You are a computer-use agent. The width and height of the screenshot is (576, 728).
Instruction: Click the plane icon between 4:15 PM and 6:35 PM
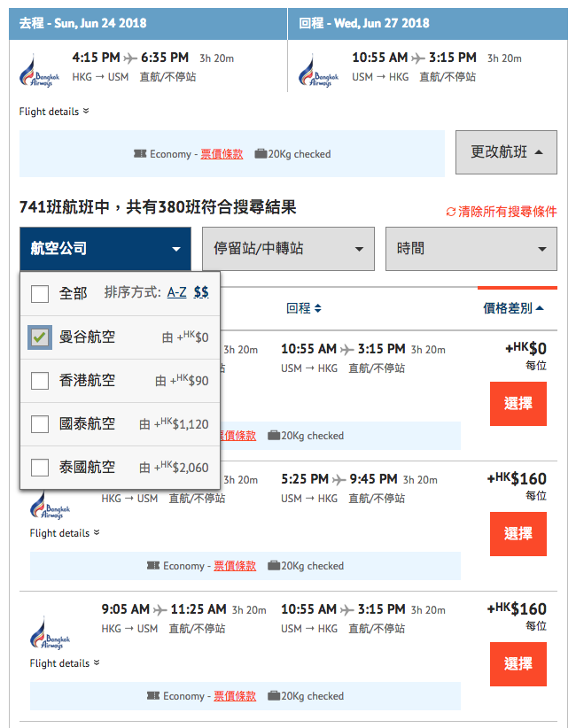click(x=130, y=58)
